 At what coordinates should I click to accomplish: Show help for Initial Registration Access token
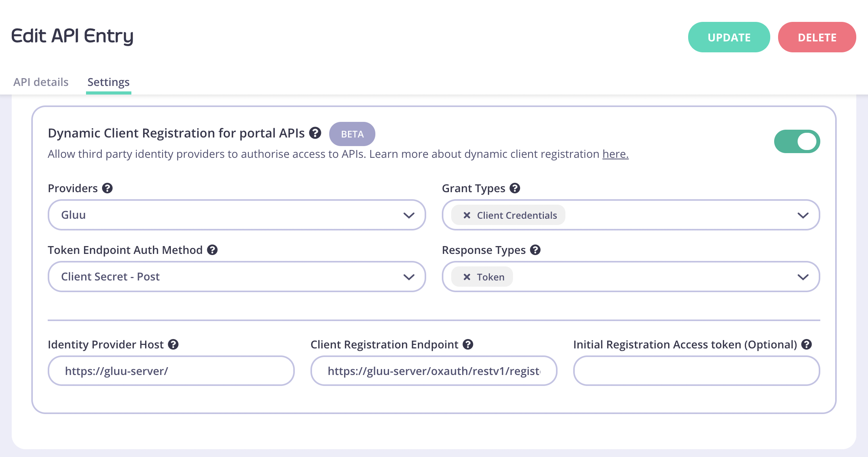[807, 345]
